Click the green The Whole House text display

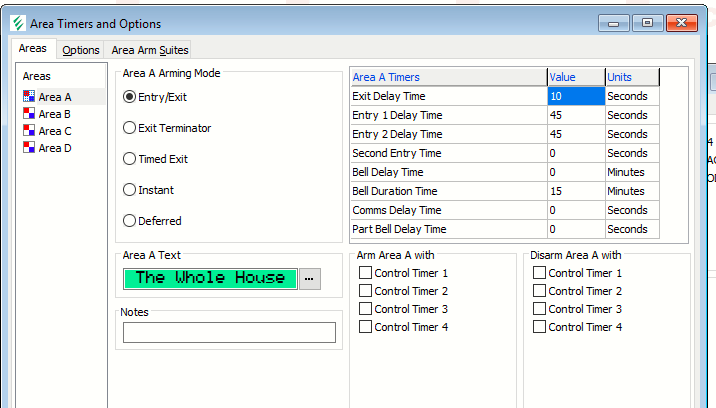pos(210,278)
